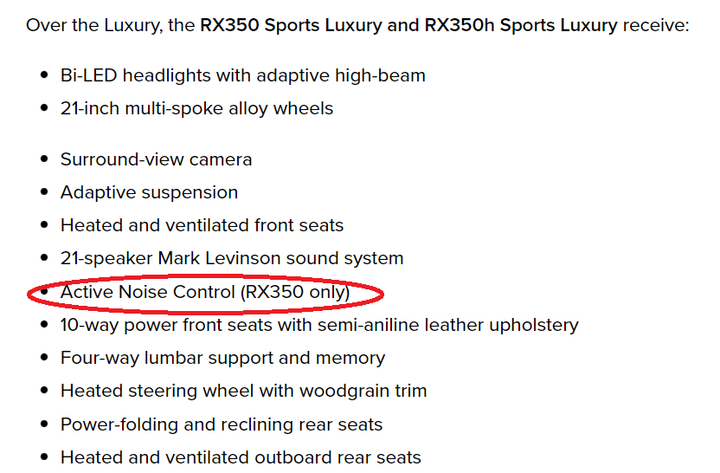Select the '21-inch multi-spoke alloy wheels' line
Image resolution: width=720 pixels, height=473 pixels.
pos(197,109)
